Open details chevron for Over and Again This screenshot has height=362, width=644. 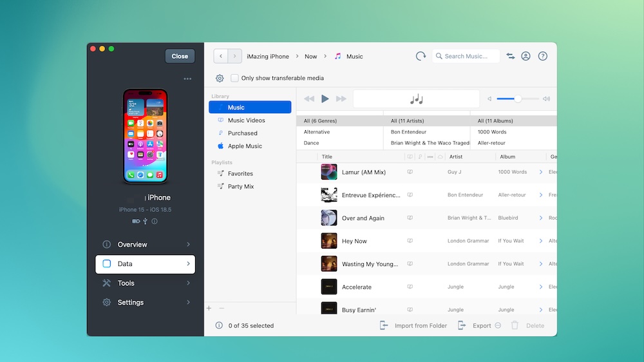click(x=541, y=218)
